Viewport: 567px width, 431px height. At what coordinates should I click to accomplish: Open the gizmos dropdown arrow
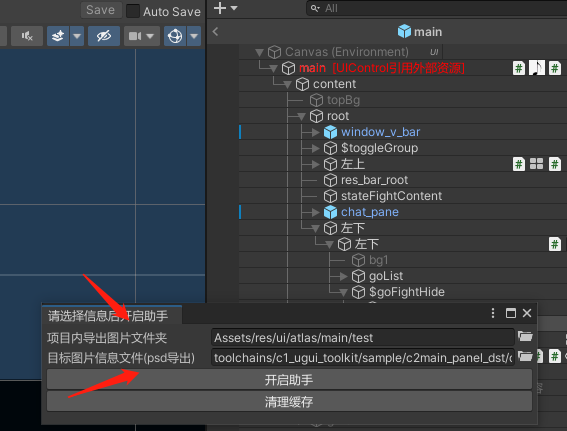coord(194,36)
